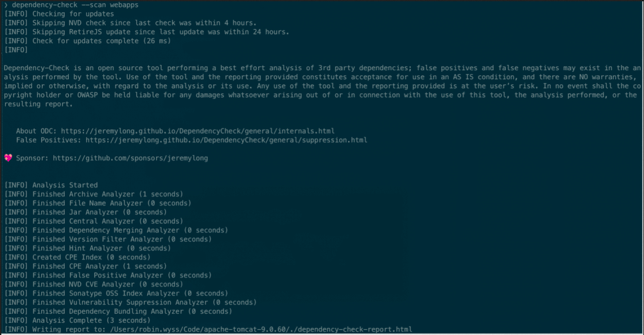This screenshot has height=335, width=644.
Task: Click the Dependency-Check disclaimer paragraph
Action: [322, 86]
